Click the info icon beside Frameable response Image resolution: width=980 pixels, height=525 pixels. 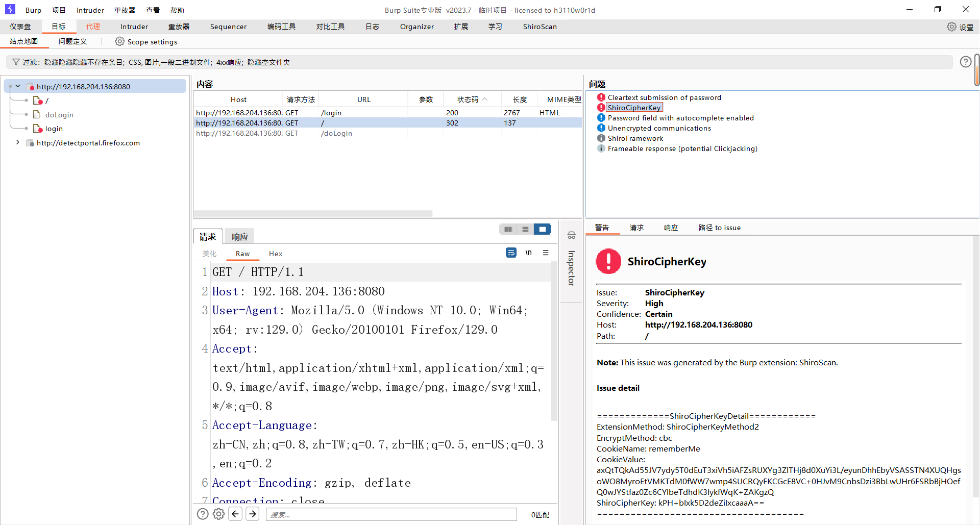coord(601,148)
